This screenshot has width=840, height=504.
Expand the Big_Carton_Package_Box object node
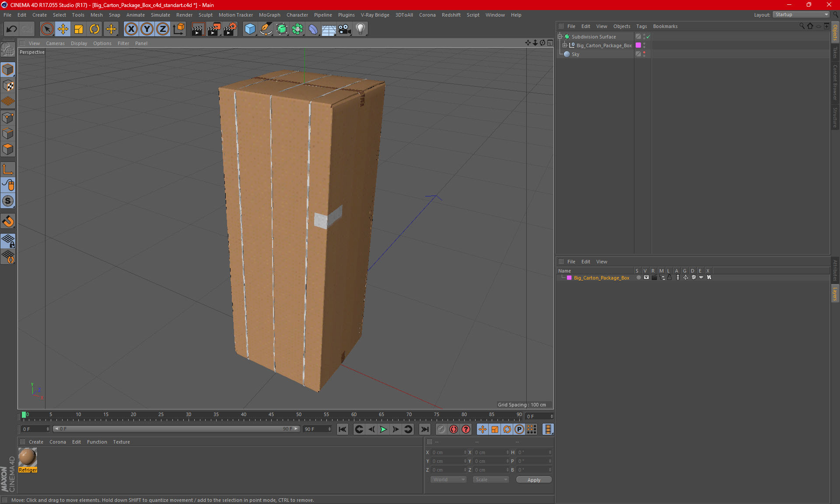pyautogui.click(x=565, y=45)
